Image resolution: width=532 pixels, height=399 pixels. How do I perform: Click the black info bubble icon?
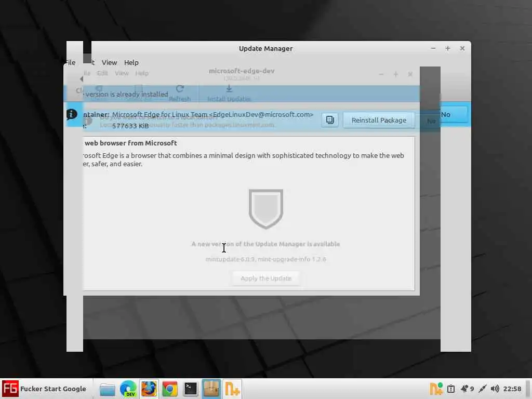72,114
